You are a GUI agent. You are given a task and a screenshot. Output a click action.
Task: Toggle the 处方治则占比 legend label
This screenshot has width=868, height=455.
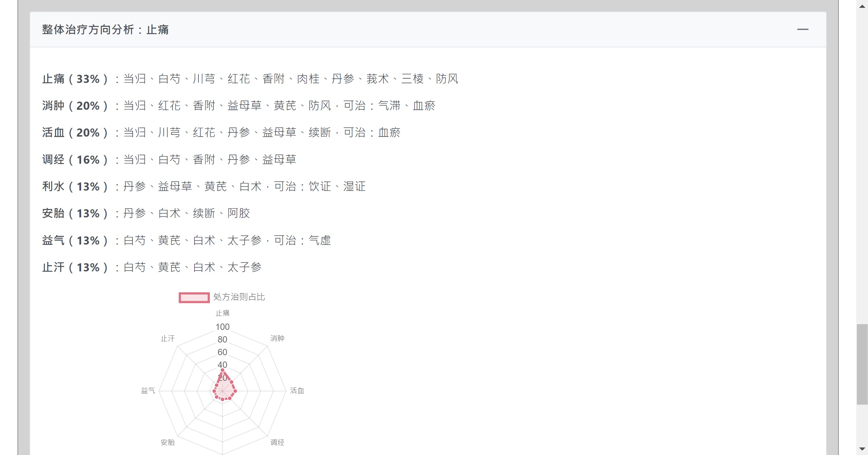point(239,297)
